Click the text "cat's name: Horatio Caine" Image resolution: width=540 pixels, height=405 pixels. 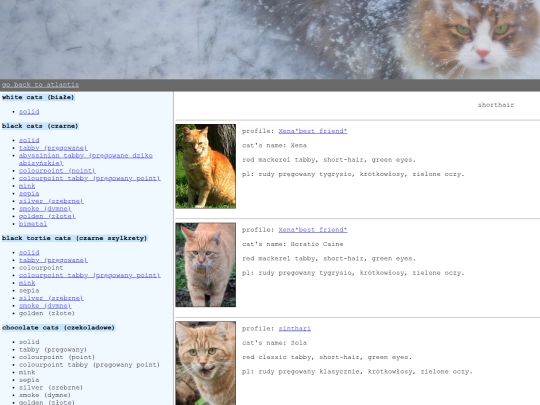293,244
